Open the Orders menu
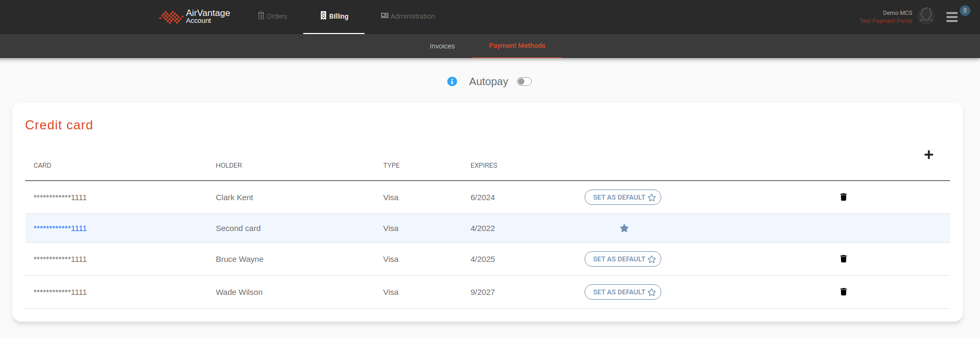This screenshot has width=980, height=338. tap(272, 17)
